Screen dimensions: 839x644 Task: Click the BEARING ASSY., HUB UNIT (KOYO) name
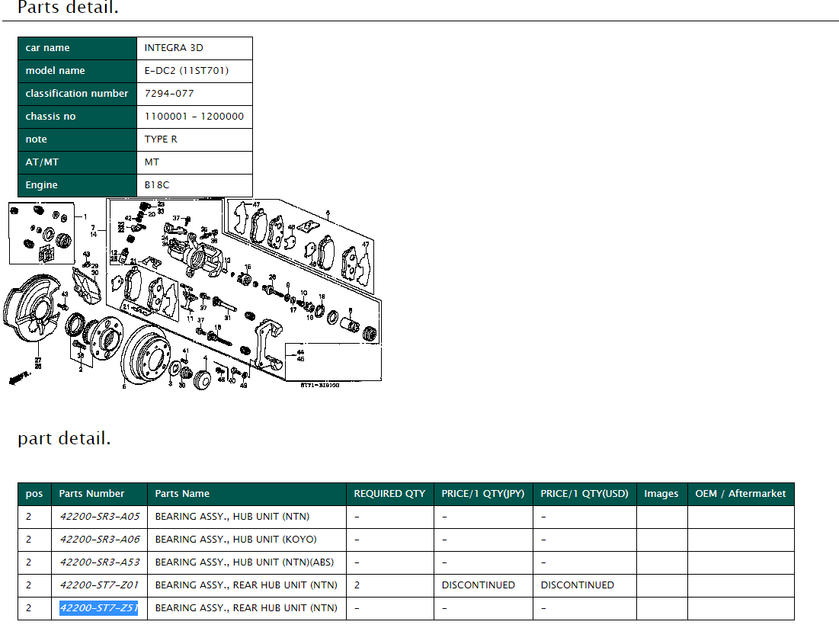coord(235,540)
